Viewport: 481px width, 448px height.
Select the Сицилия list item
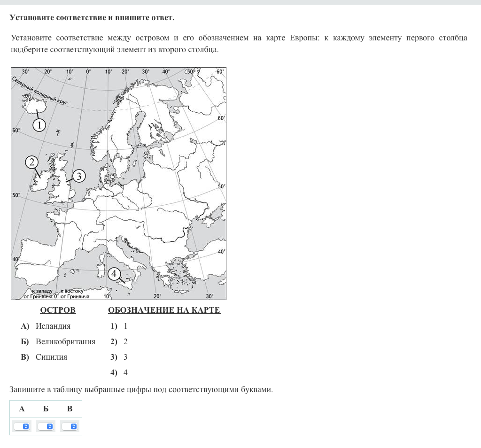click(51, 357)
